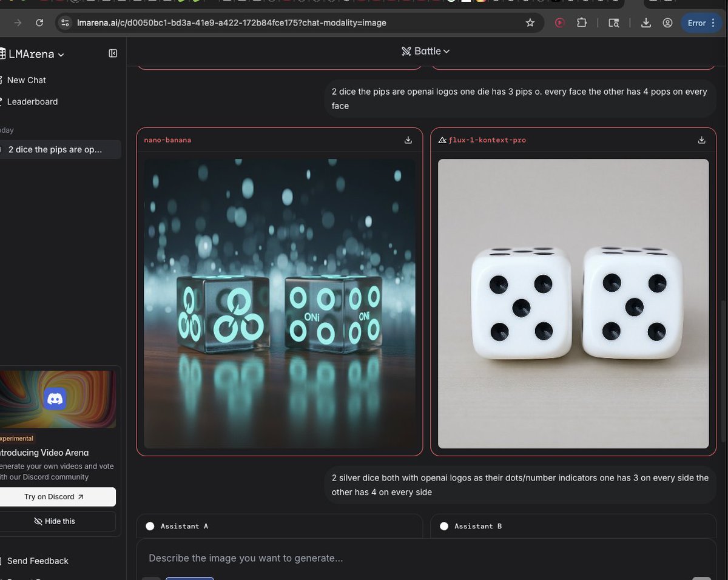Image resolution: width=728 pixels, height=580 pixels.
Task: Click the 'Introducing Video Arena' heading
Action: [x=44, y=453]
